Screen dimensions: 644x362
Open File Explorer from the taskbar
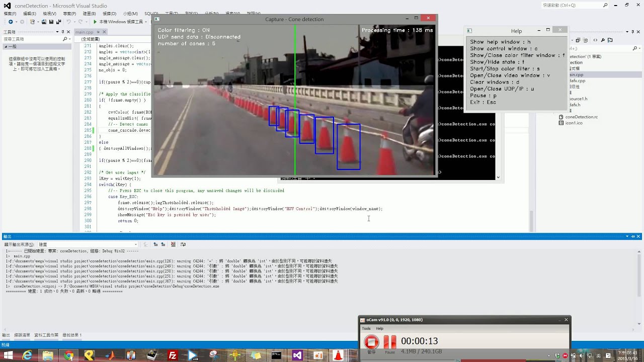coord(48,355)
